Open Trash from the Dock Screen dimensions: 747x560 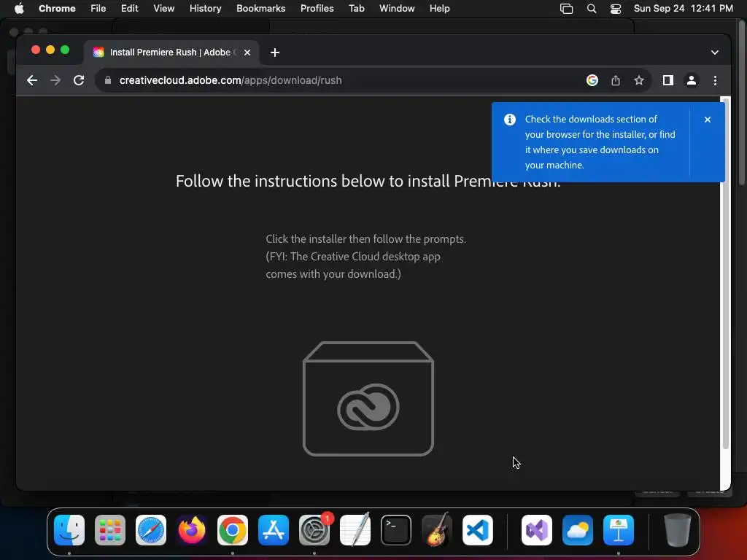click(x=678, y=530)
